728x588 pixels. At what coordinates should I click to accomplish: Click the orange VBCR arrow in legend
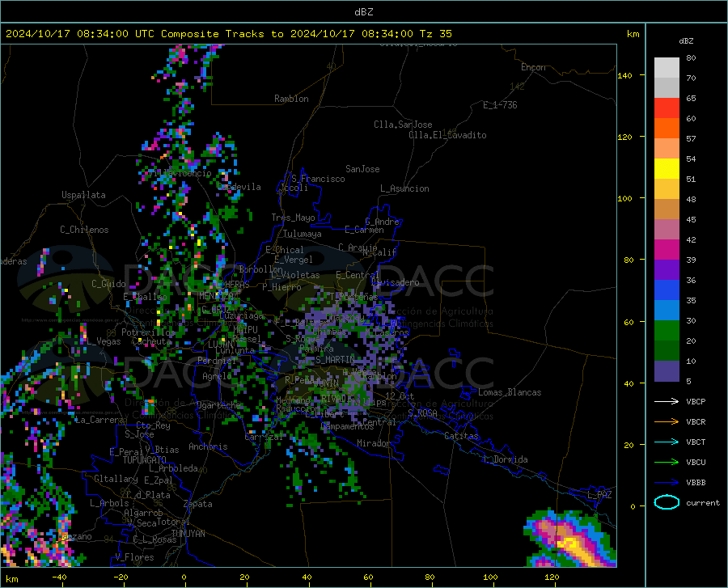(x=667, y=422)
